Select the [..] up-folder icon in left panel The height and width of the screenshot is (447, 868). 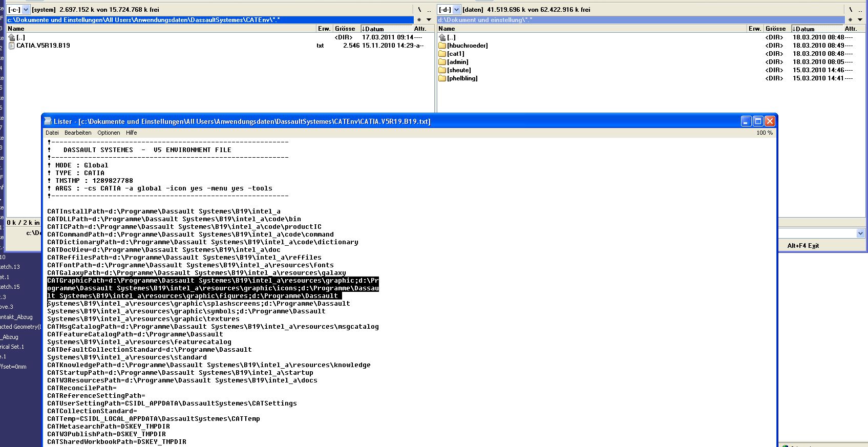[x=12, y=37]
